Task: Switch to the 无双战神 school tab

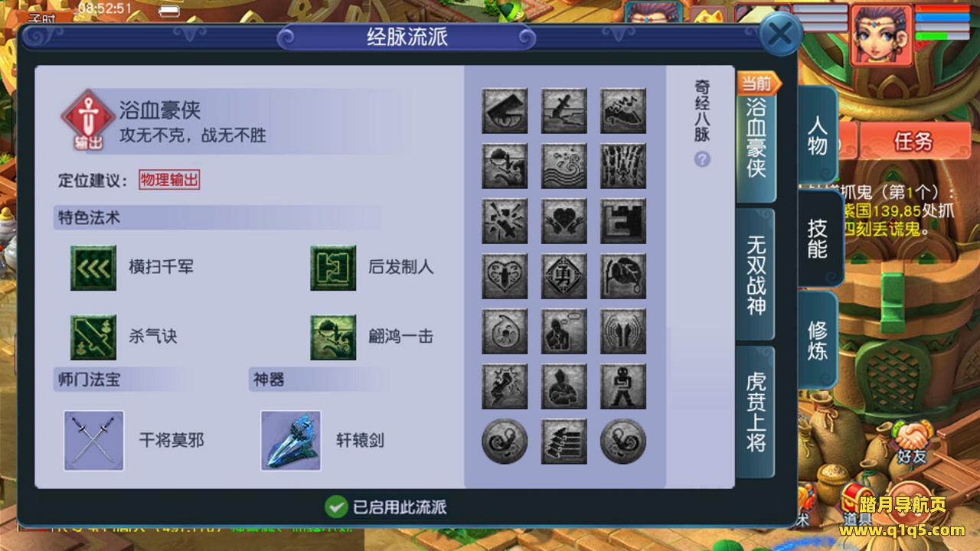Action: (756, 275)
